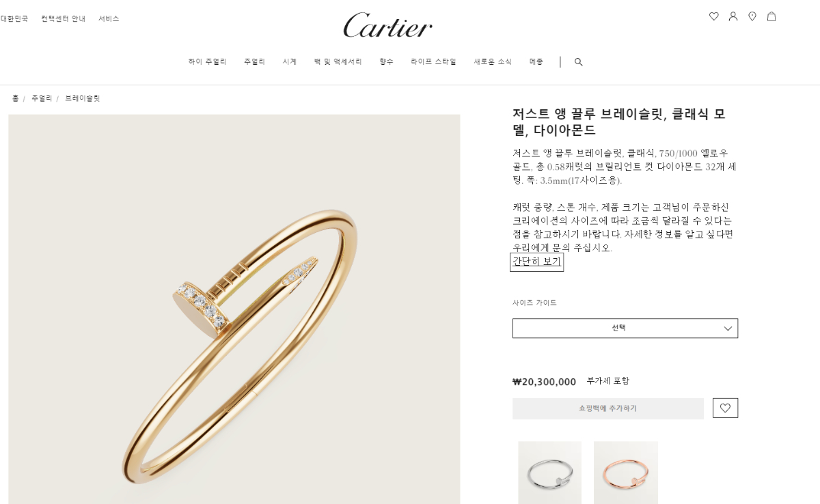The image size is (820, 504).
Task: Add bracelet to wishlist with heart button
Action: point(725,408)
